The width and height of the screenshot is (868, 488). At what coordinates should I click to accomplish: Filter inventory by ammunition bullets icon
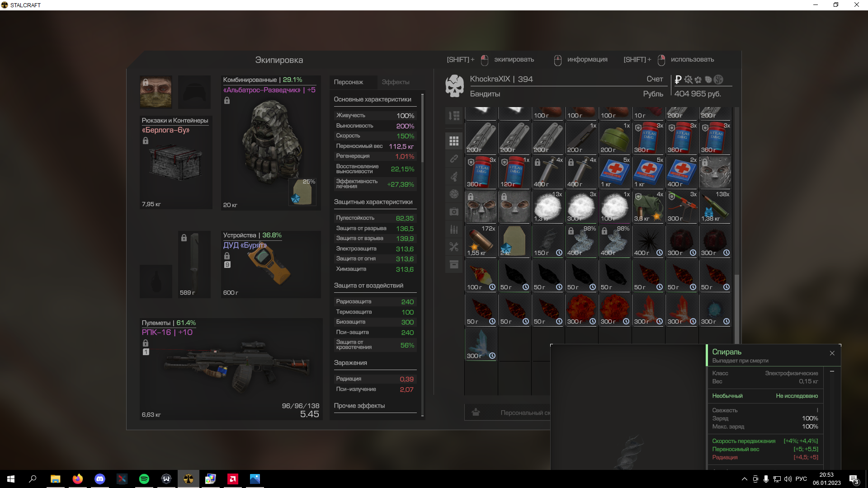454,229
